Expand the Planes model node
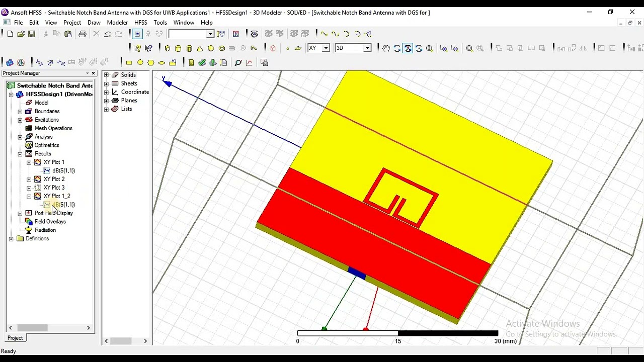Viewport: 644px width, 362px height. click(106, 101)
